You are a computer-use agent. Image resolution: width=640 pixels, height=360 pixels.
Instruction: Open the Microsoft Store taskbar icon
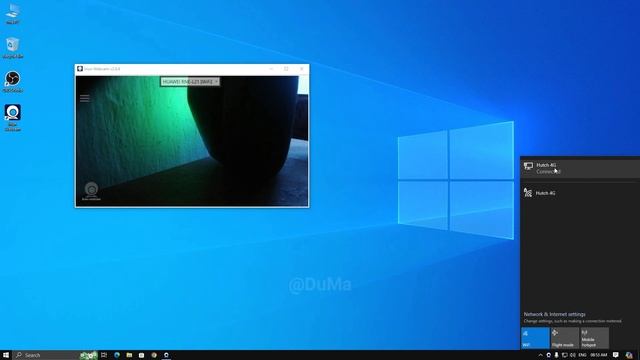(141, 355)
